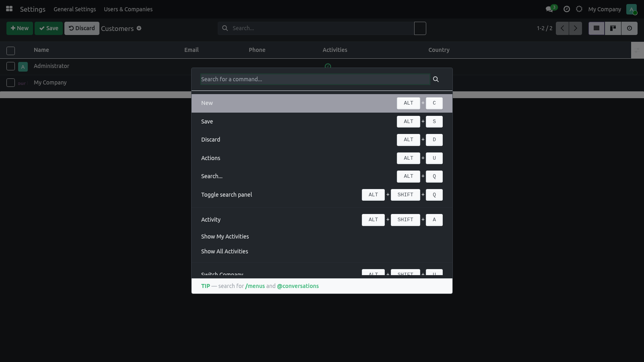Select Show All Activities command
The width and height of the screenshot is (644, 362).
tap(322, 251)
